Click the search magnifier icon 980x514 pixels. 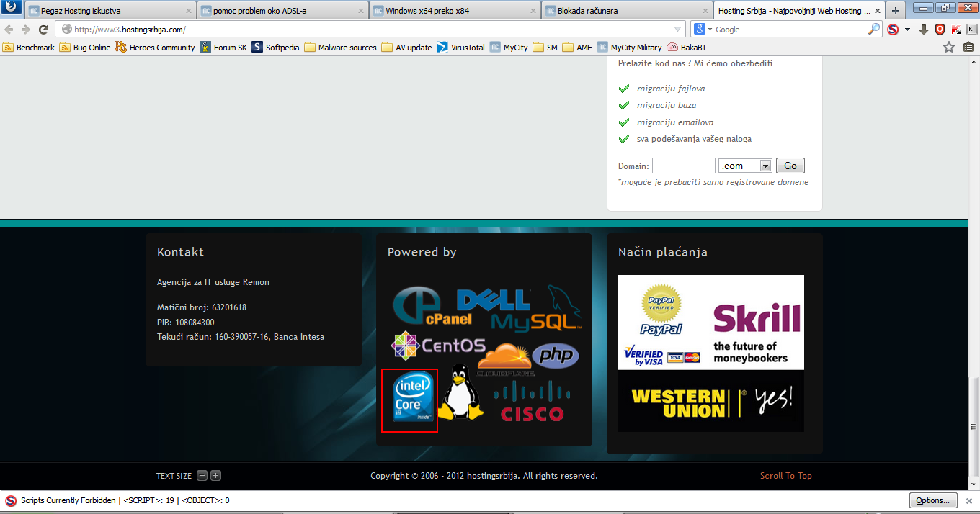(x=873, y=30)
